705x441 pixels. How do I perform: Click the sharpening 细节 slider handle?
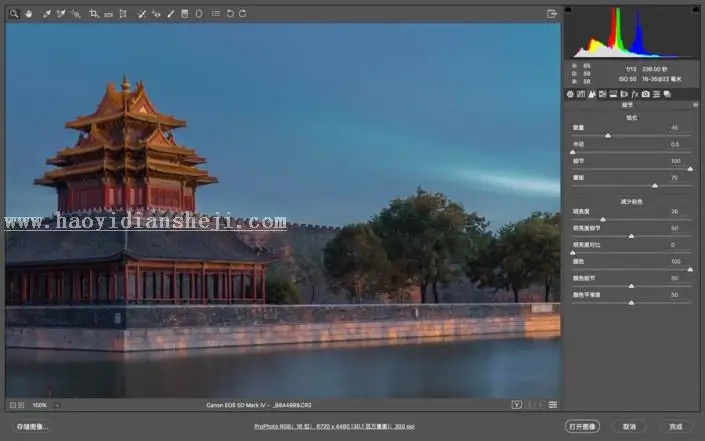coord(690,169)
